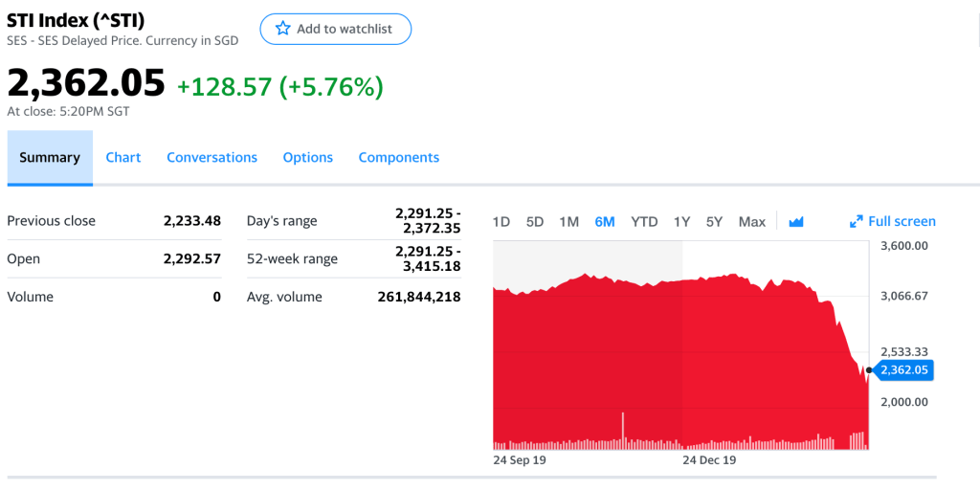This screenshot has height=491, width=980.
Task: Switch chart range to 1M
Action: coord(568,222)
